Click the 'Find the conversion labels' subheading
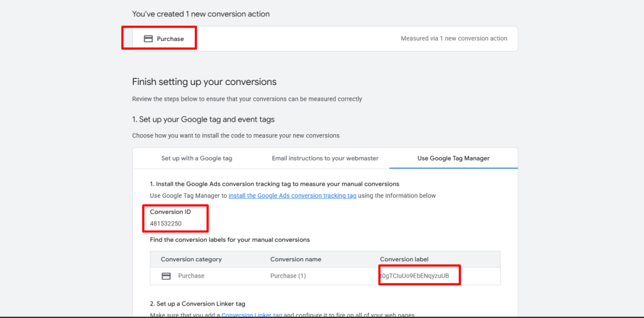Viewport: 644px width, 318px height. click(x=230, y=240)
